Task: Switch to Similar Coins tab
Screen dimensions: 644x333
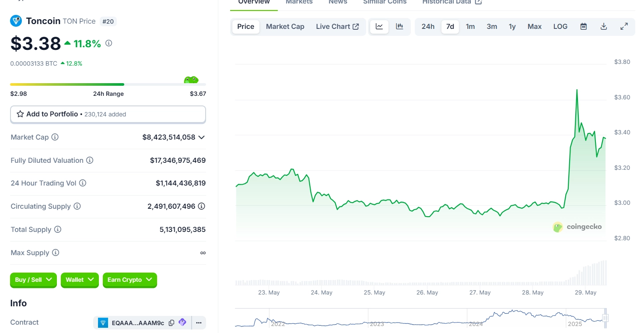Action: coord(385,2)
